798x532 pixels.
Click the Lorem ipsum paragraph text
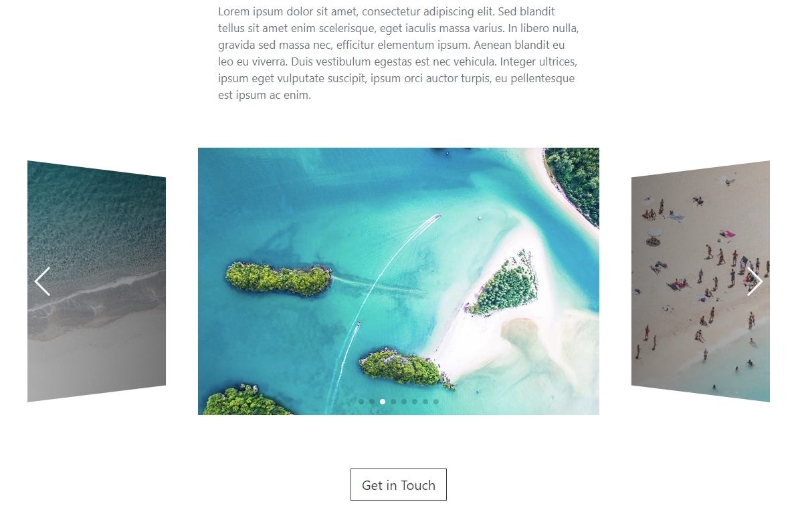click(399, 53)
